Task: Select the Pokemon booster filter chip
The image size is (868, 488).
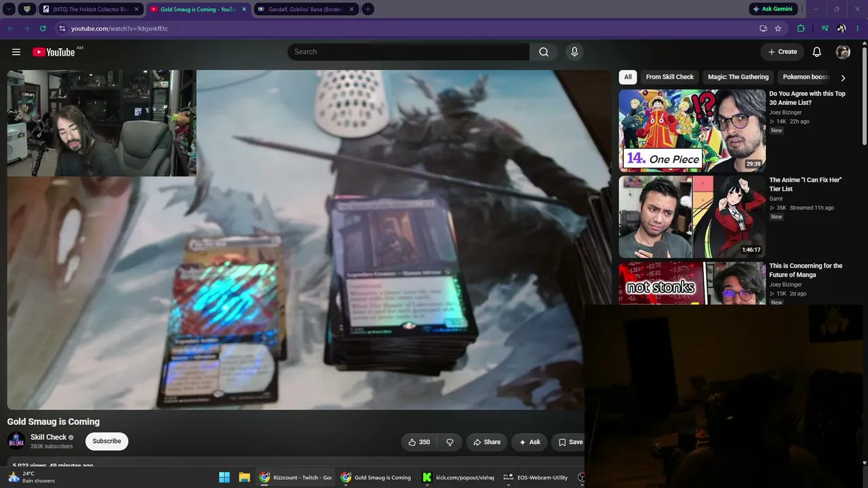Action: point(806,77)
